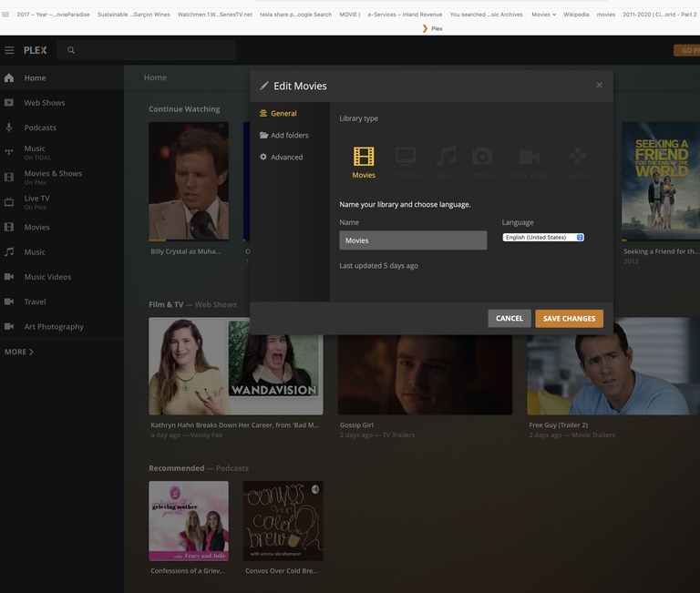Screen dimensions: 700x593
Task: Expand the MORE sidebar section
Action: point(19,352)
